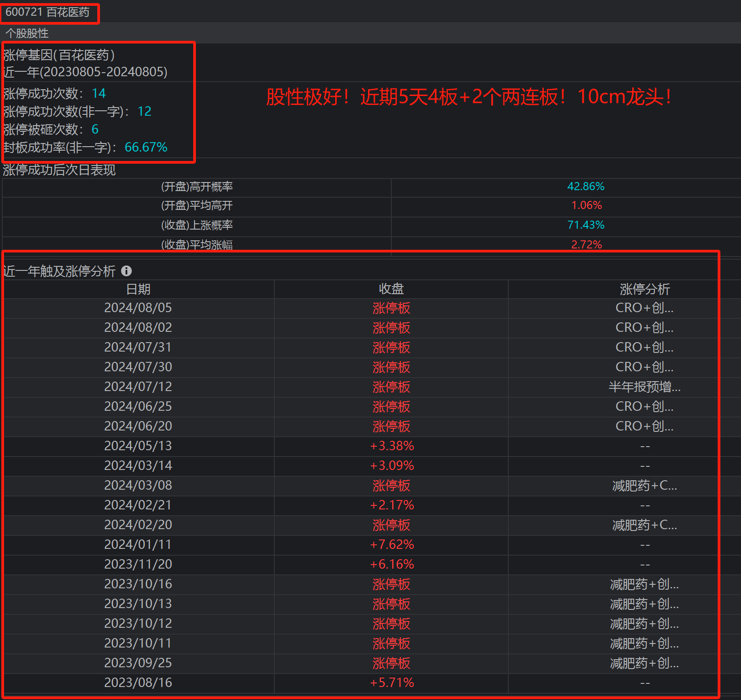The image size is (741, 700).
Task: Click 减肥药+创... cell in 2023/10/16 row
Action: (x=645, y=584)
